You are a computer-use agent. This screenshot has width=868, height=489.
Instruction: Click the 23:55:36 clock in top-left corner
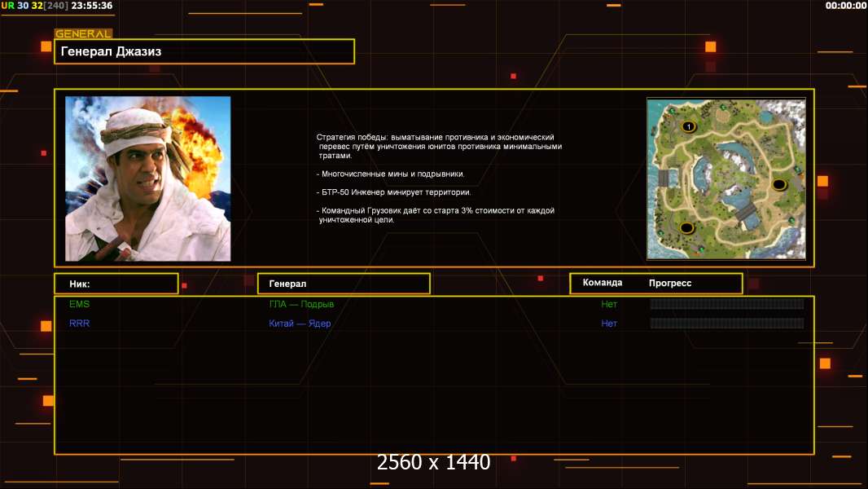tap(92, 6)
